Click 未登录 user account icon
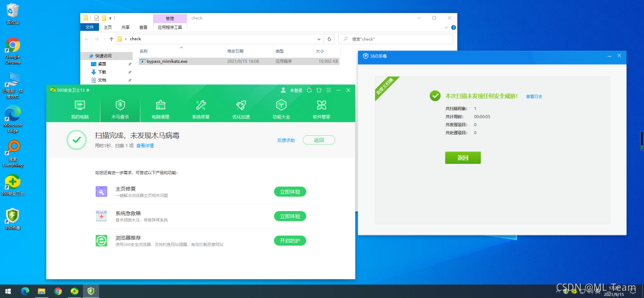 coord(283,90)
